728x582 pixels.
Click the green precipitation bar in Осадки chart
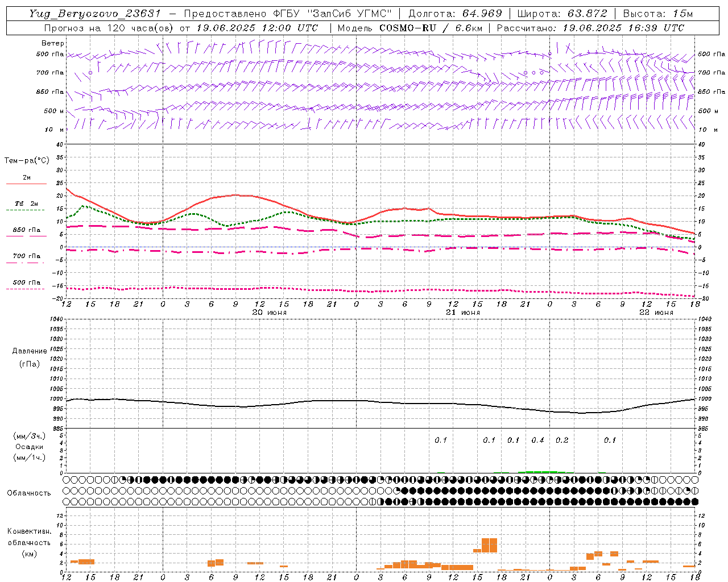(x=541, y=472)
